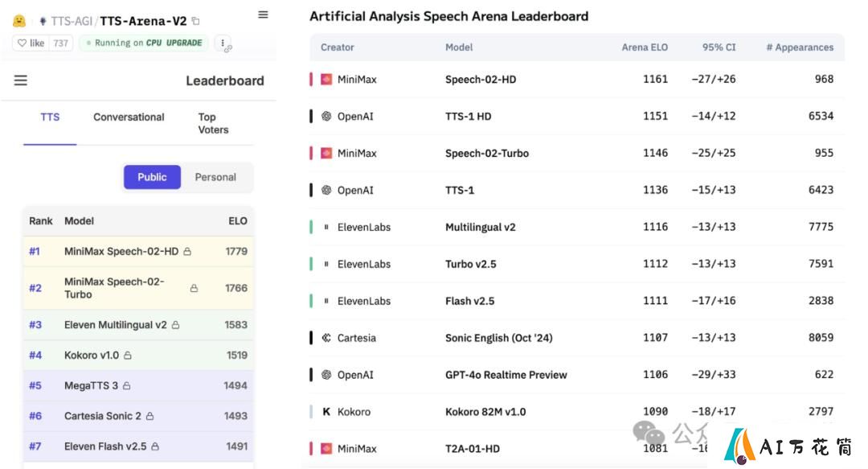This screenshot has height=469, width=868.
Task: Click MiniMax logo in Speech-02-HD row
Action: 326,80
